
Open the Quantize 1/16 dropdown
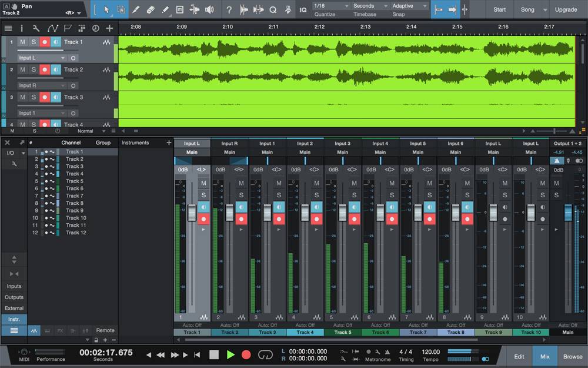(330, 6)
